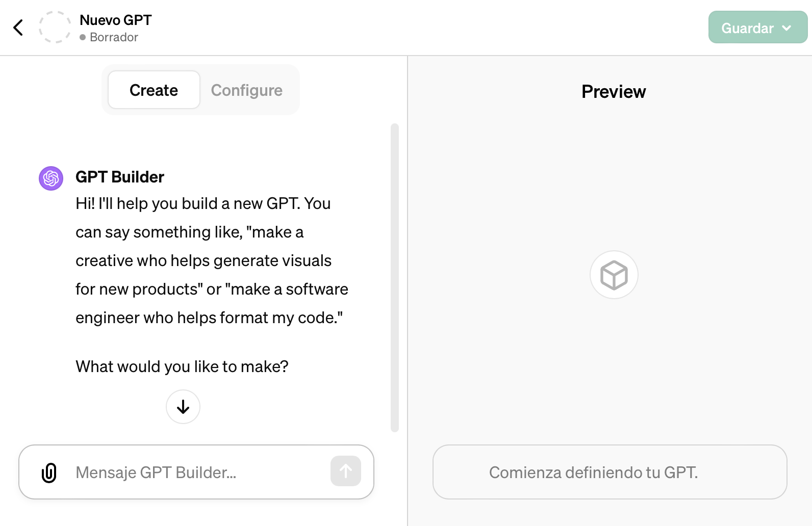Click the Preview heading
The height and width of the screenshot is (526, 812).
[x=614, y=92]
